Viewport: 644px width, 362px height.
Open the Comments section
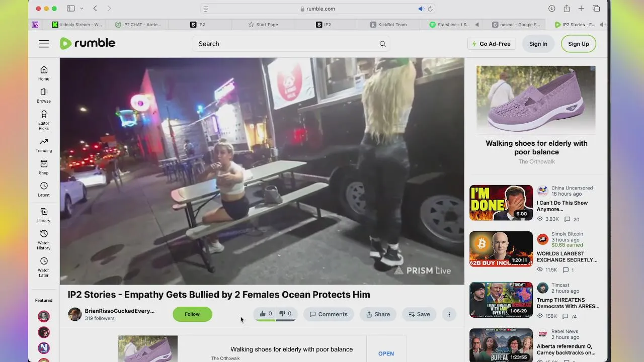click(329, 314)
